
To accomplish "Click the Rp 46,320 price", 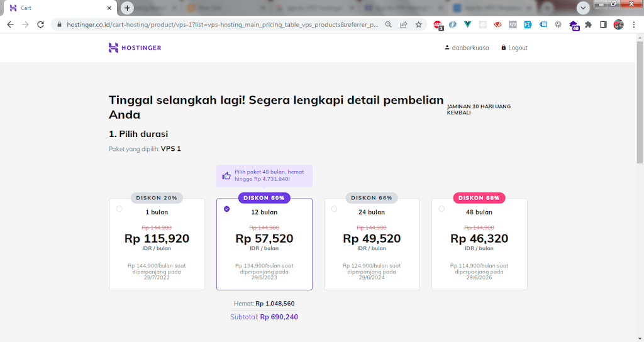I will tap(479, 238).
